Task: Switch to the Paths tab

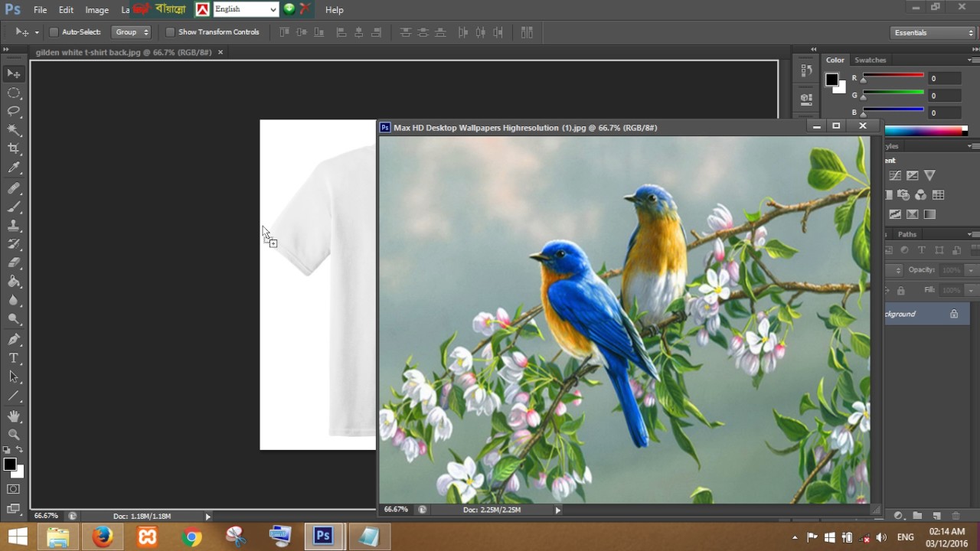Action: 906,234
